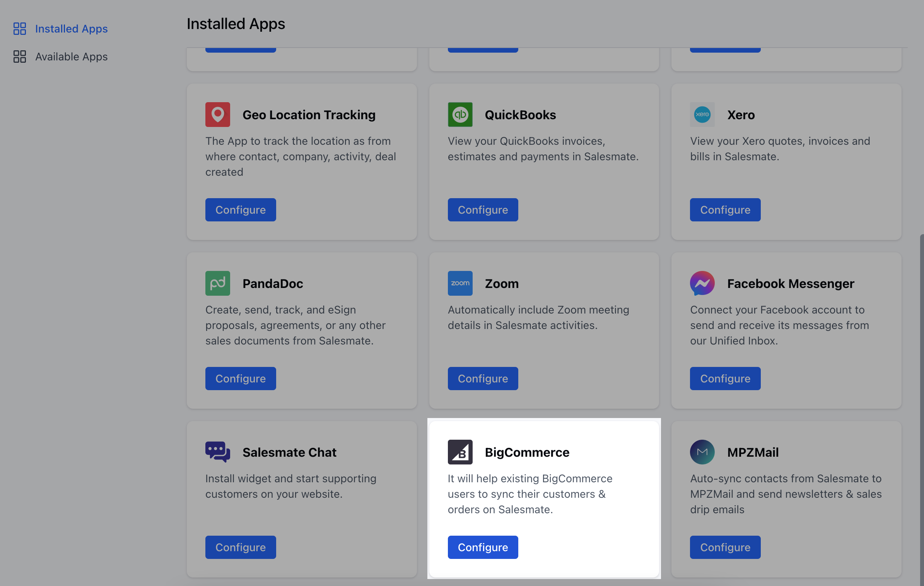
Task: Configure the MPZMail app
Action: pyautogui.click(x=725, y=547)
